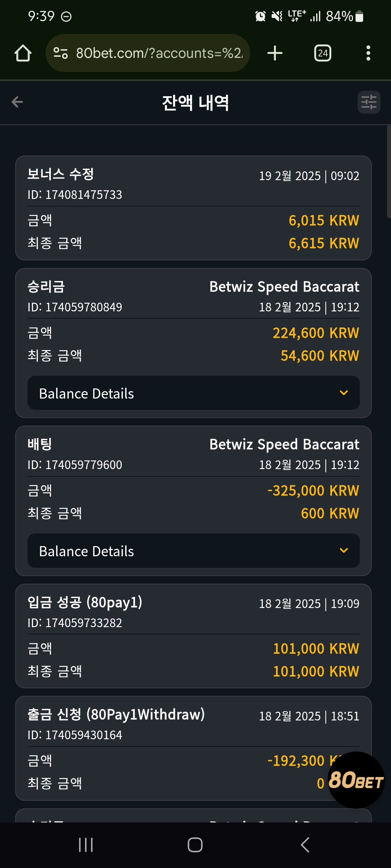Viewport: 391px width, 868px height.
Task: Open a new tab with plus icon
Action: coord(275,53)
